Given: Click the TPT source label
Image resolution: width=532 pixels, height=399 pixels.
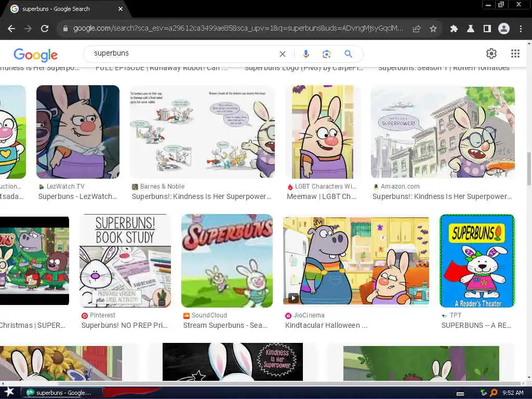Looking at the screenshot, I should 455,315.
